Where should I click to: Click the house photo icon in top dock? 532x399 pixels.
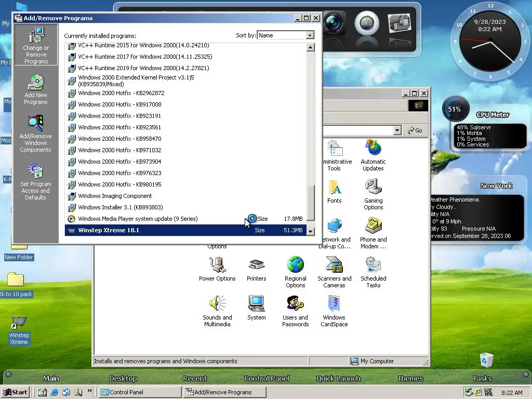(400, 23)
